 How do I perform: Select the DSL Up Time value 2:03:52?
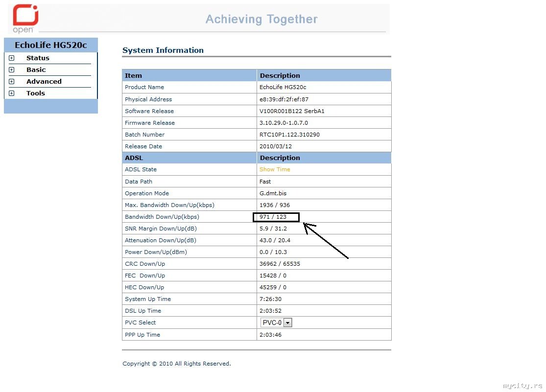coord(270,311)
